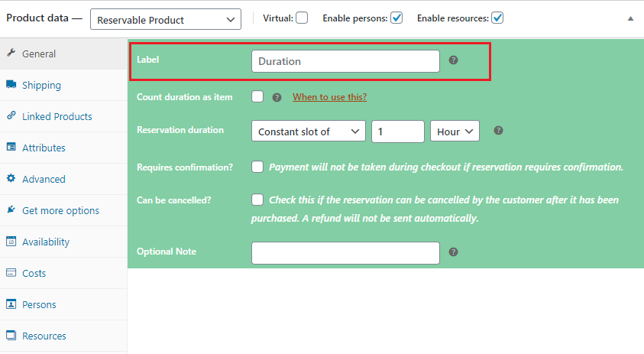Click the help icon next to Optional Note
Screen dimensions: 644x354
click(453, 252)
